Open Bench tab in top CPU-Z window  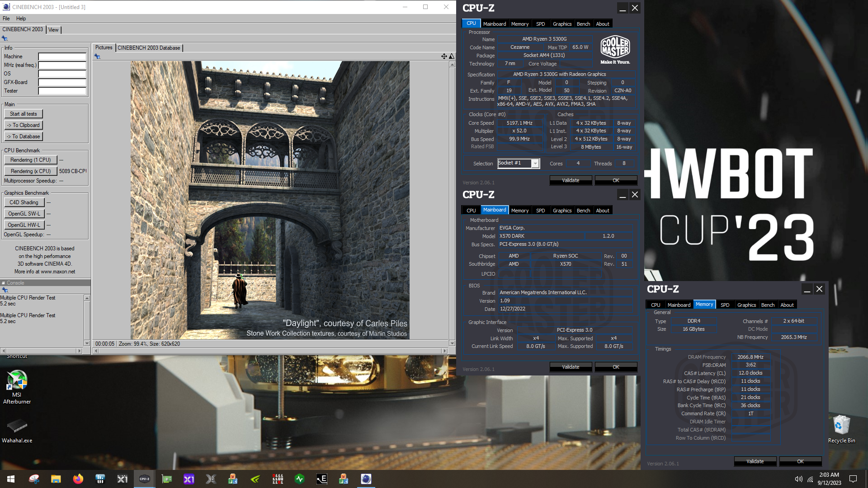(x=583, y=24)
